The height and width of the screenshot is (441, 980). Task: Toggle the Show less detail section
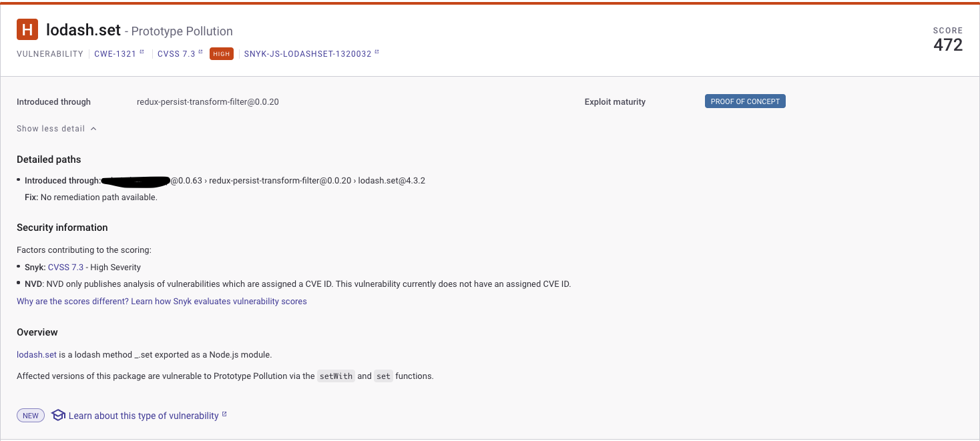tap(50, 128)
